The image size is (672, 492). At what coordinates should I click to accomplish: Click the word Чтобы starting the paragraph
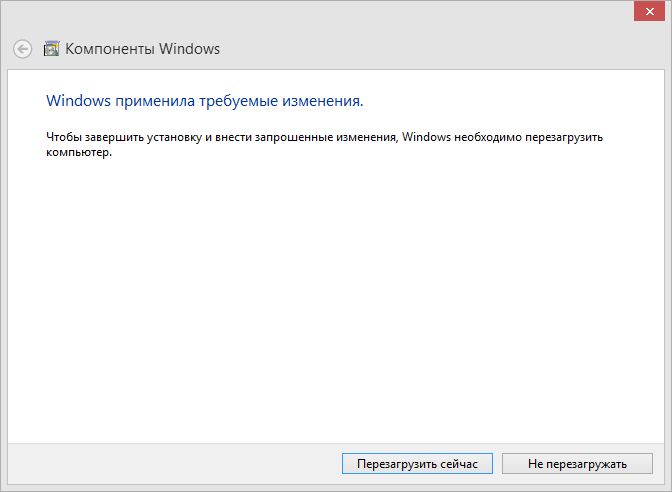[x=63, y=135]
